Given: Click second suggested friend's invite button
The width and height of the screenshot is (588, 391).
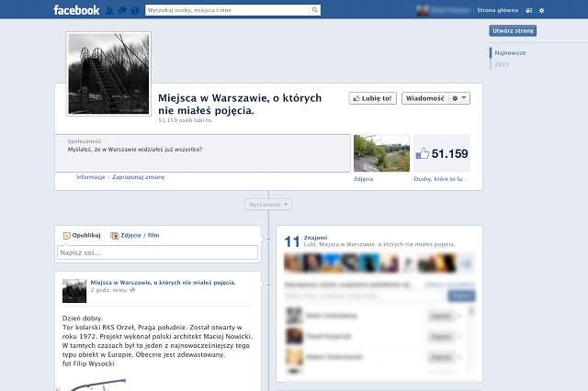Looking at the screenshot, I should 441,336.
